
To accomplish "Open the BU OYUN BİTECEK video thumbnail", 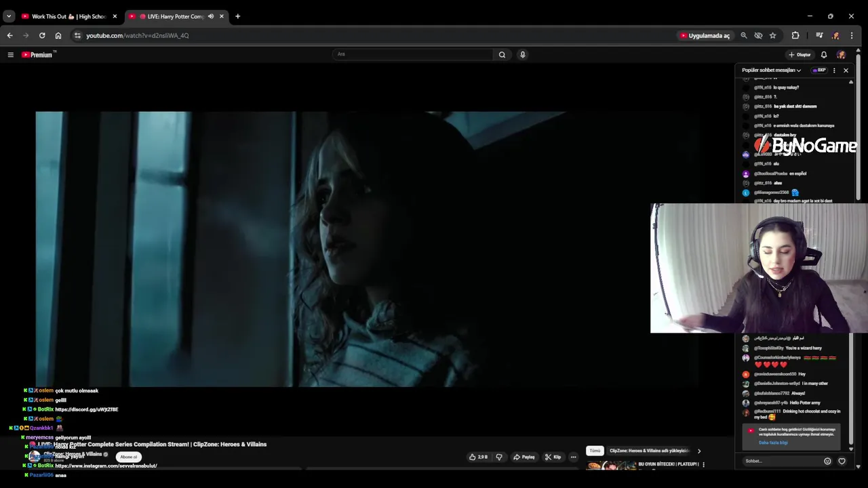I will pyautogui.click(x=611, y=466).
